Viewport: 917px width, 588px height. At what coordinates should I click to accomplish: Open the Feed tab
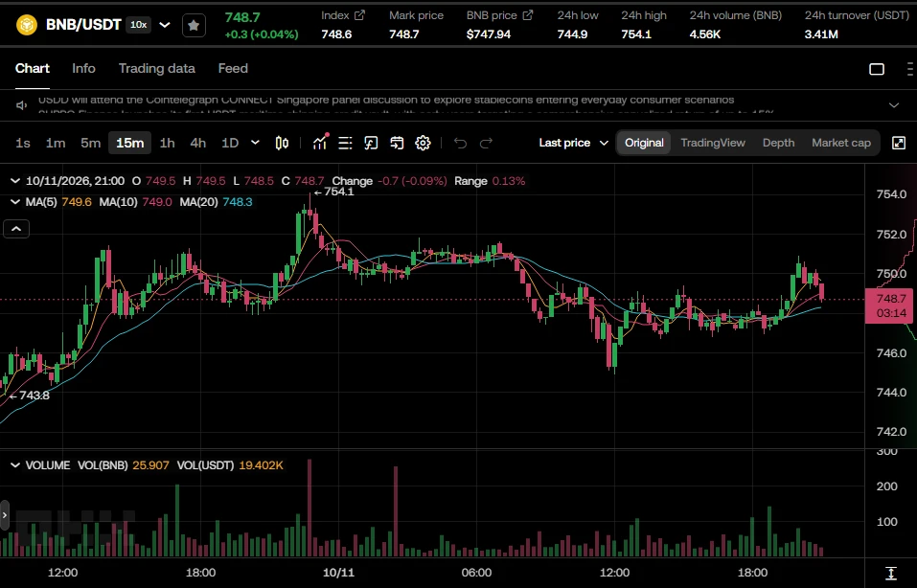point(233,68)
